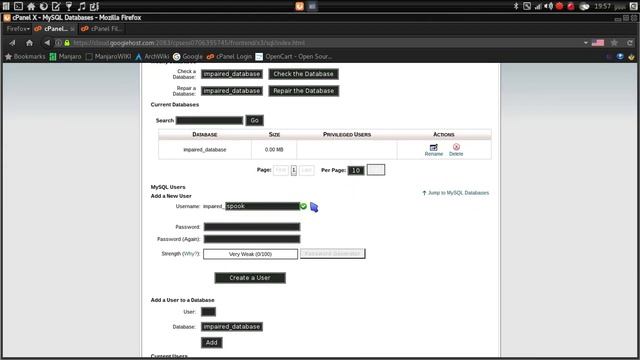The width and height of the screenshot is (640, 360).
Task: Open the Database dropdown in Add a User section
Action: coord(231,327)
